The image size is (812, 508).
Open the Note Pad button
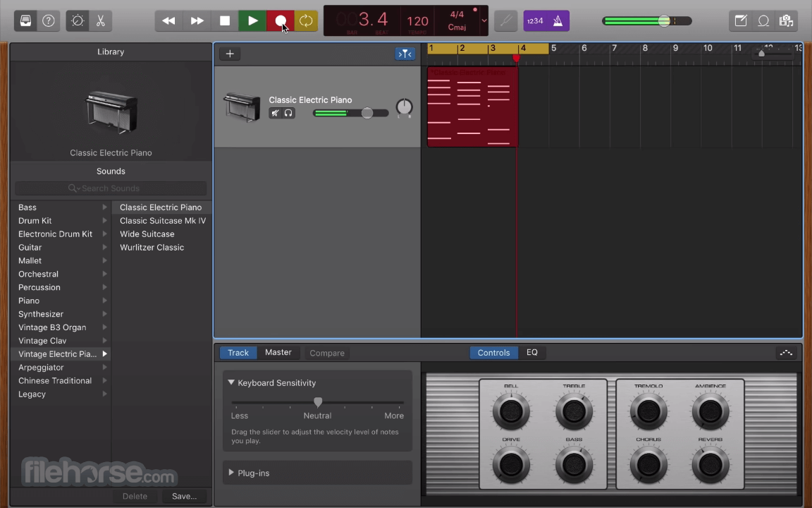(x=741, y=20)
